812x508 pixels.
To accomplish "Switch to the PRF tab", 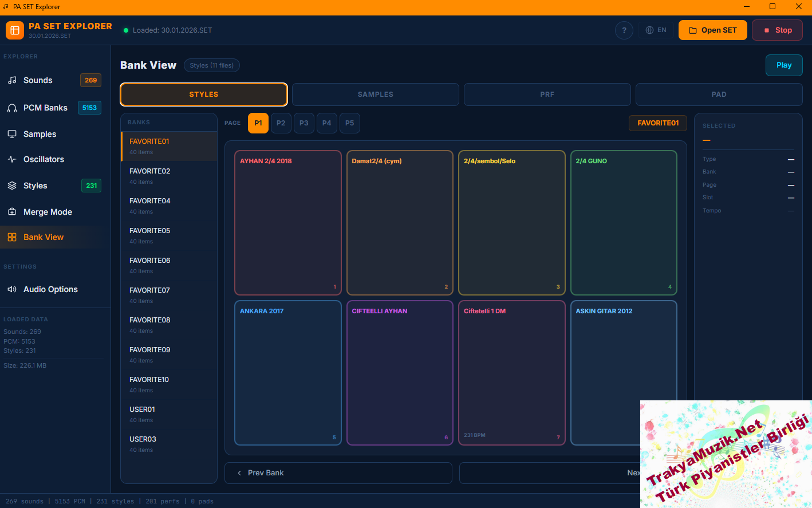I will pos(547,94).
